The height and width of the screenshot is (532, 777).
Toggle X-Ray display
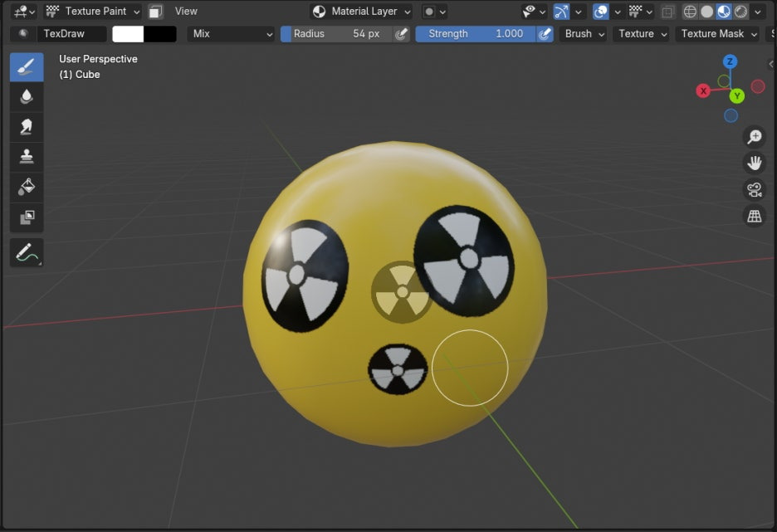[x=667, y=12]
